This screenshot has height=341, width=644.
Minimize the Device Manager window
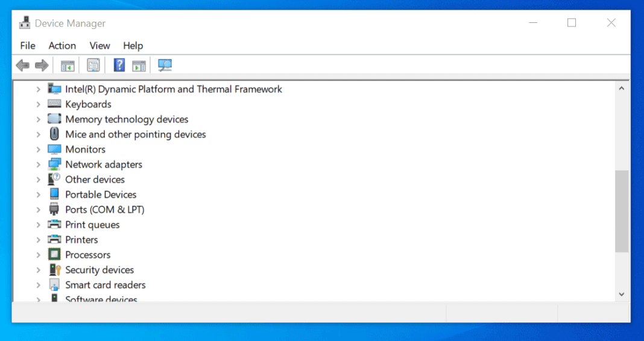click(533, 22)
